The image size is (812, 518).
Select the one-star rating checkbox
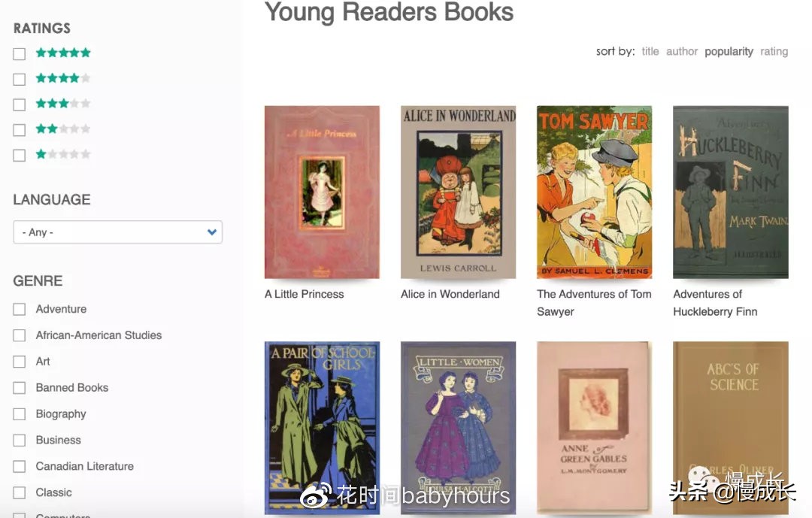click(x=19, y=156)
